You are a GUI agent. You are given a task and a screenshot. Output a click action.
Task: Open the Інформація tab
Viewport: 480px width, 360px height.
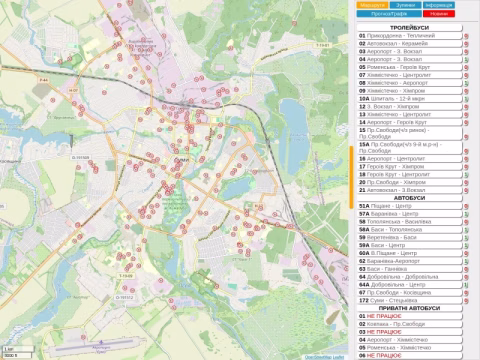pyautogui.click(x=439, y=5)
